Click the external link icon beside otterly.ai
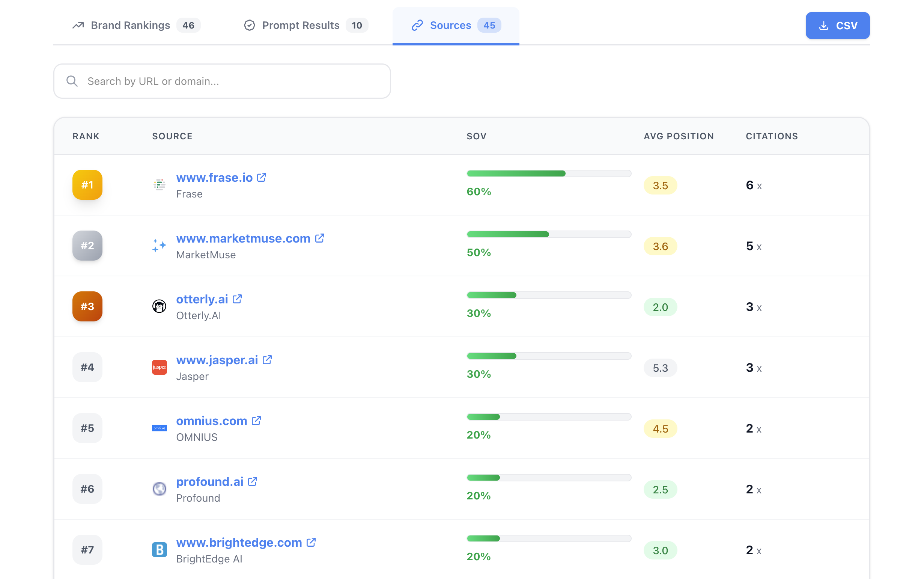 [x=237, y=299]
